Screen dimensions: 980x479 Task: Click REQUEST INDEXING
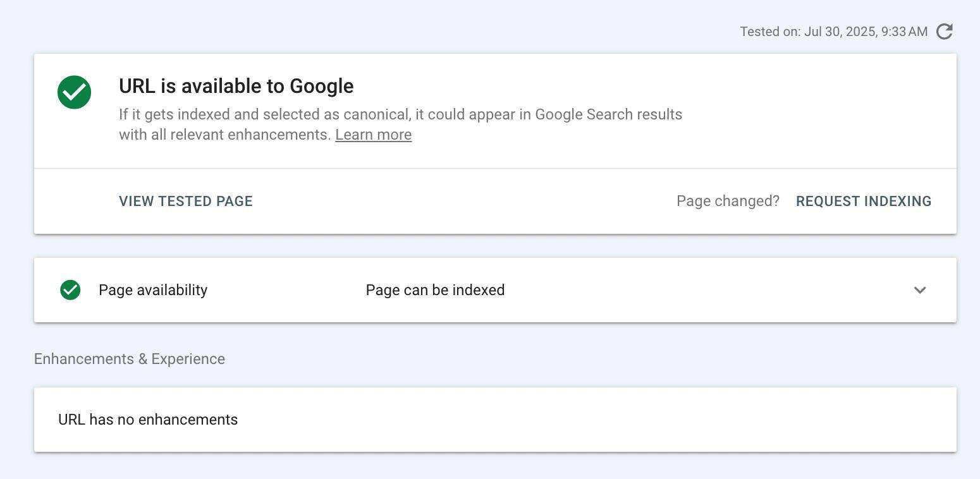[x=864, y=201]
